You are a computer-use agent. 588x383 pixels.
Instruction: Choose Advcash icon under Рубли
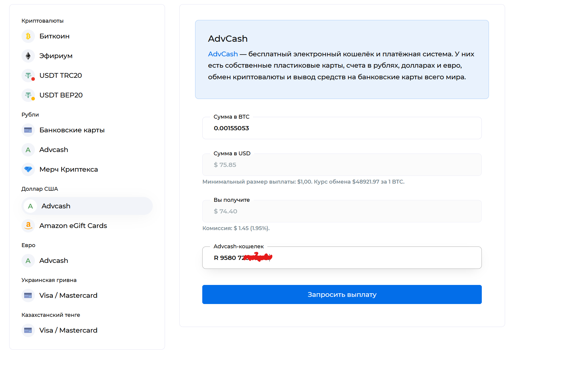(x=28, y=150)
